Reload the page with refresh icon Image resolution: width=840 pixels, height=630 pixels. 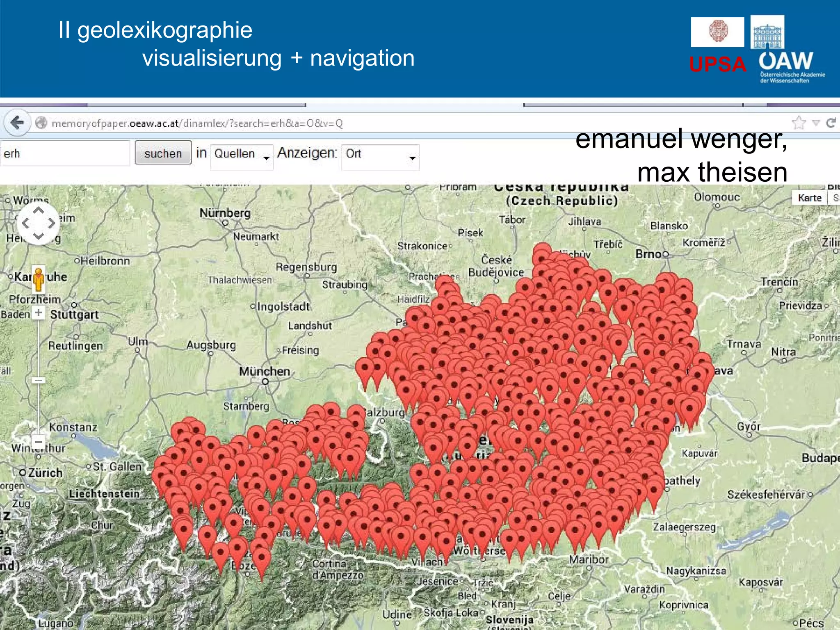click(x=831, y=123)
